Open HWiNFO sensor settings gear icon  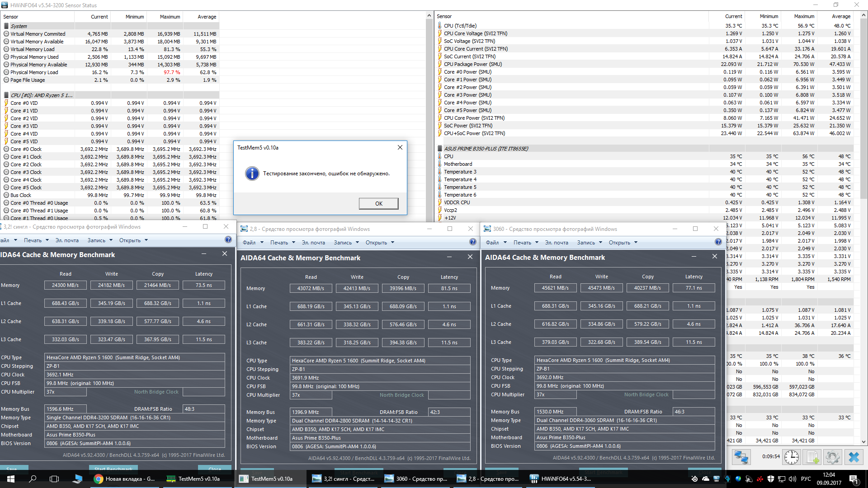pyautogui.click(x=832, y=457)
